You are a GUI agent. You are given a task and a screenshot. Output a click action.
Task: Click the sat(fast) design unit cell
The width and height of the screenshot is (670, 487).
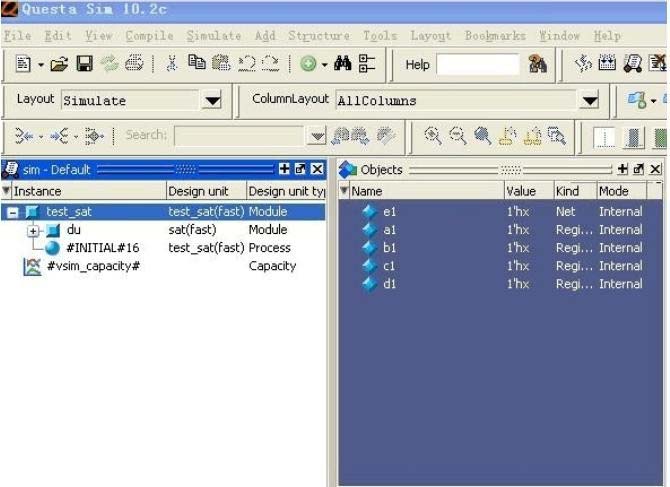[192, 230]
